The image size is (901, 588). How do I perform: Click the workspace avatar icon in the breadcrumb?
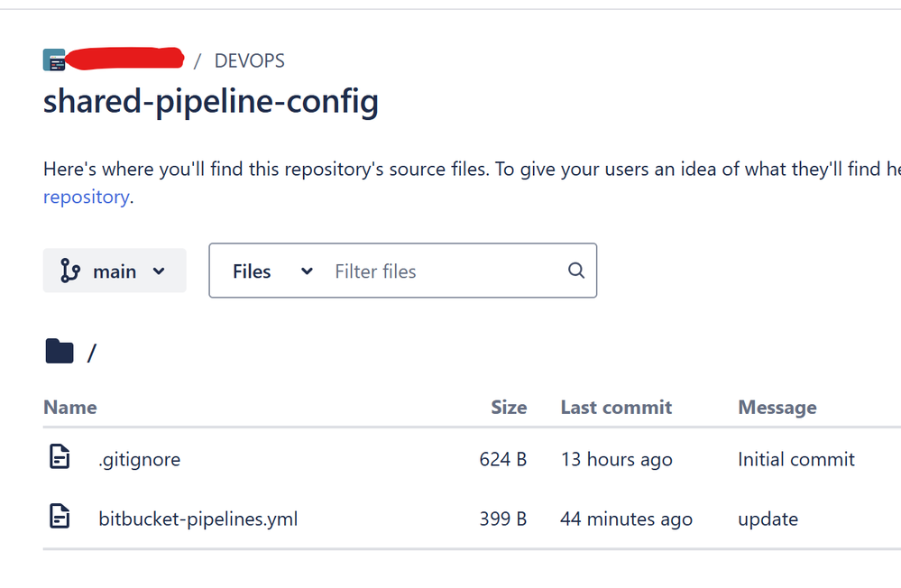54,60
